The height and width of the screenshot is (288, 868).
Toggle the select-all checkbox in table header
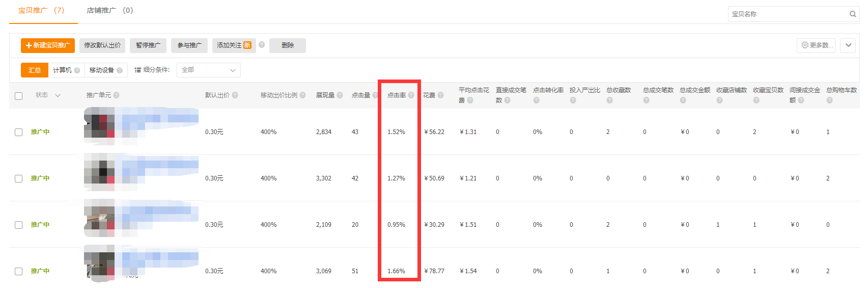[x=19, y=96]
